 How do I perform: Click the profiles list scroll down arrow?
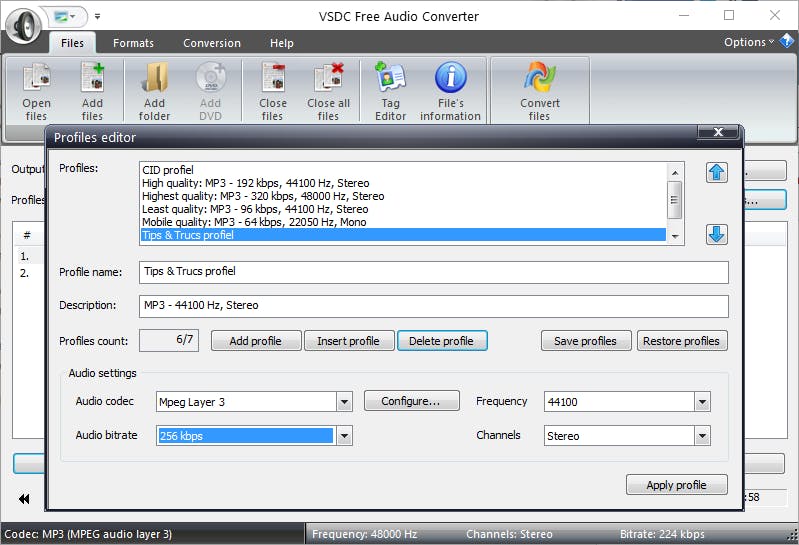[x=675, y=236]
